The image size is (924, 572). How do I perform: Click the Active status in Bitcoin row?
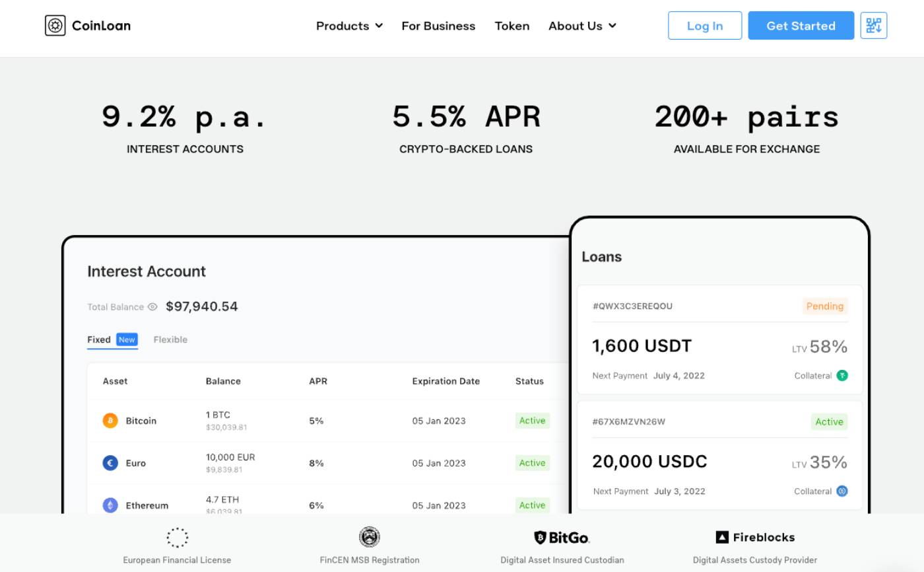point(532,421)
